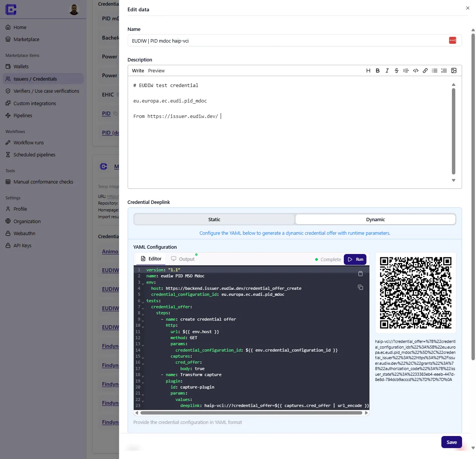Open API Keys settings
Image resolution: width=476 pixels, height=459 pixels.
[22, 245]
